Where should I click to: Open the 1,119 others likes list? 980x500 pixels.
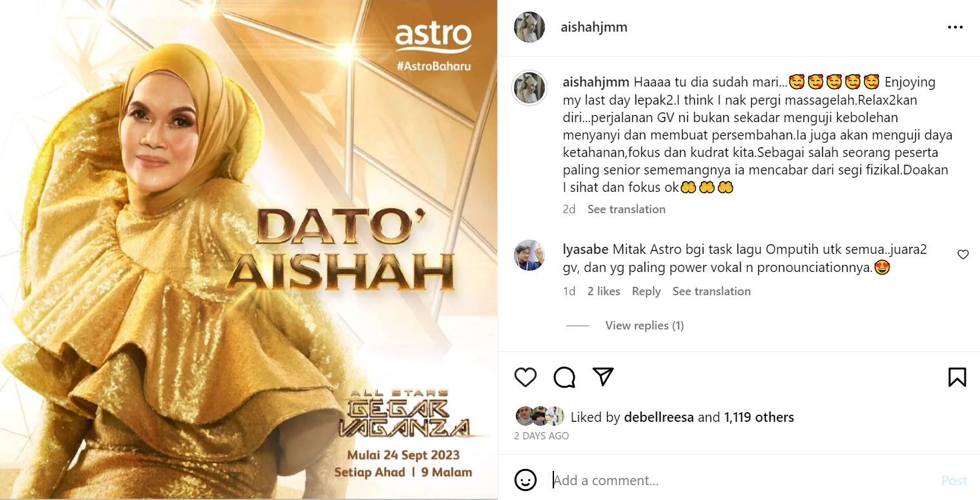(x=759, y=417)
